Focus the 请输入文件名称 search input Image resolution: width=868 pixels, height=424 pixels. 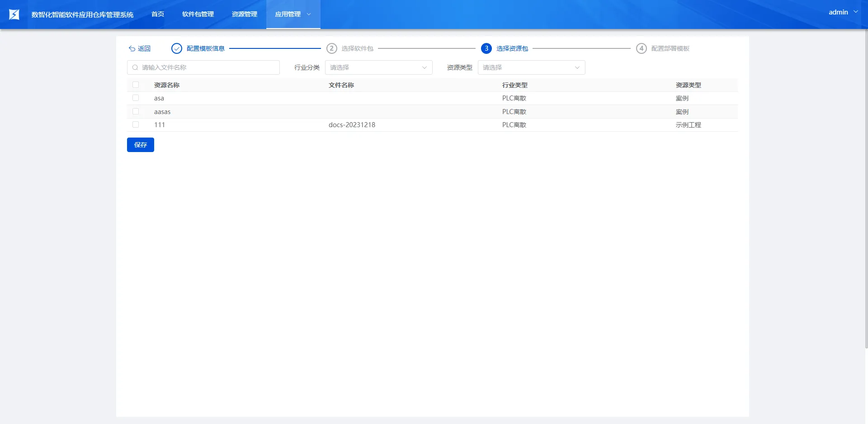tap(203, 67)
